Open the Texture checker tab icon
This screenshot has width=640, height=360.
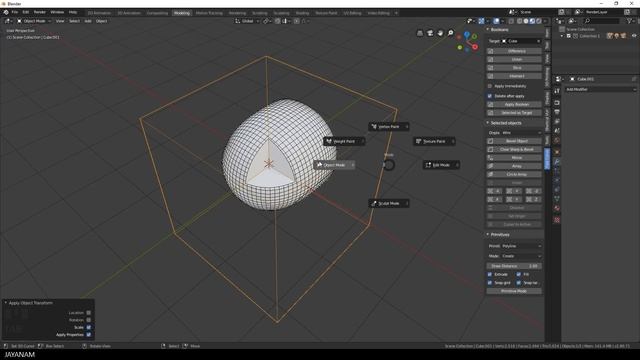click(x=557, y=220)
